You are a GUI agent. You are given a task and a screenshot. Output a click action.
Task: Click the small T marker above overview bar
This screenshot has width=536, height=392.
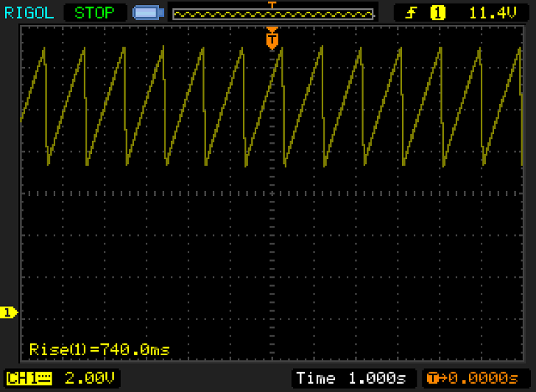(x=272, y=5)
